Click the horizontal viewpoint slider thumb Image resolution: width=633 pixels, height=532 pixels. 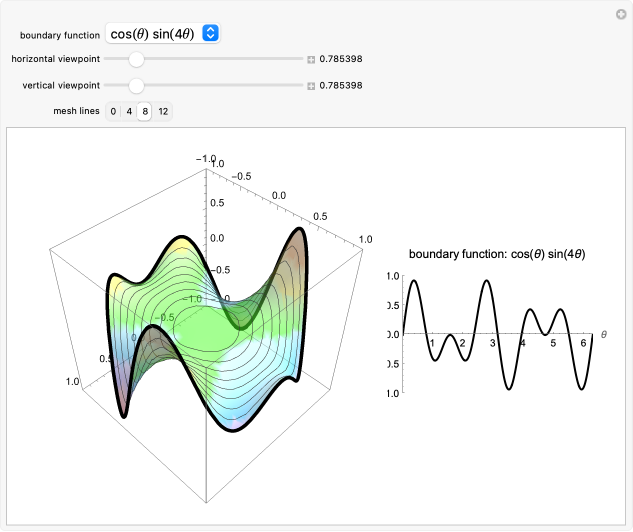point(137,60)
